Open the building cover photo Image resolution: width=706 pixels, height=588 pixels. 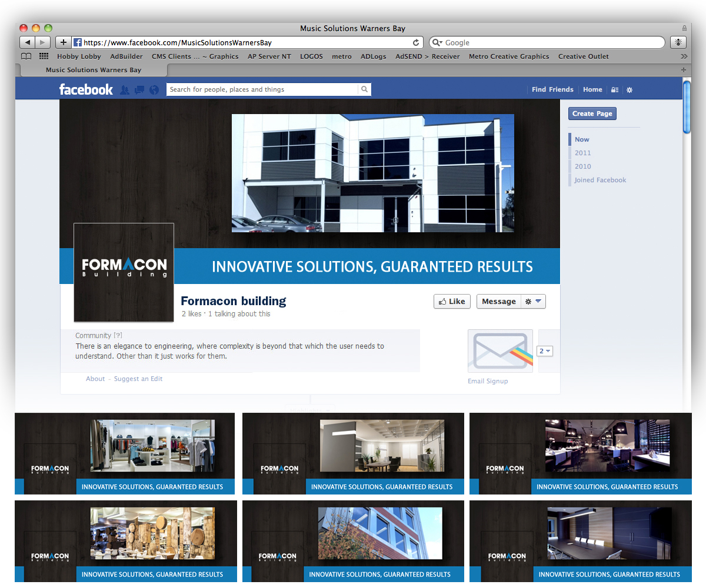pos(373,173)
